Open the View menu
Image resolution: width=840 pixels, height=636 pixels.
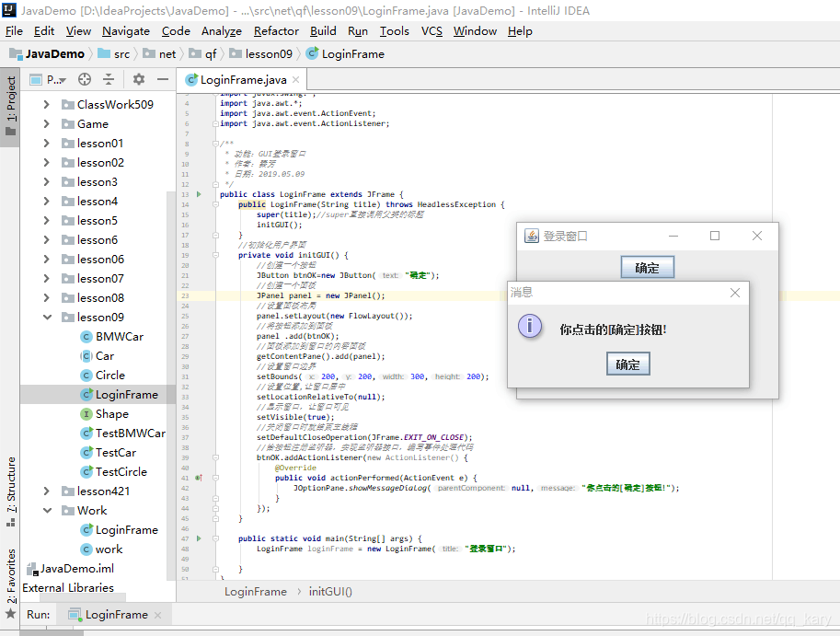click(x=78, y=31)
